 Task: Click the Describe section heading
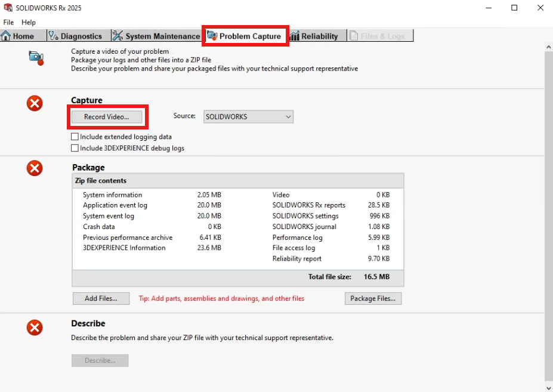pos(88,323)
